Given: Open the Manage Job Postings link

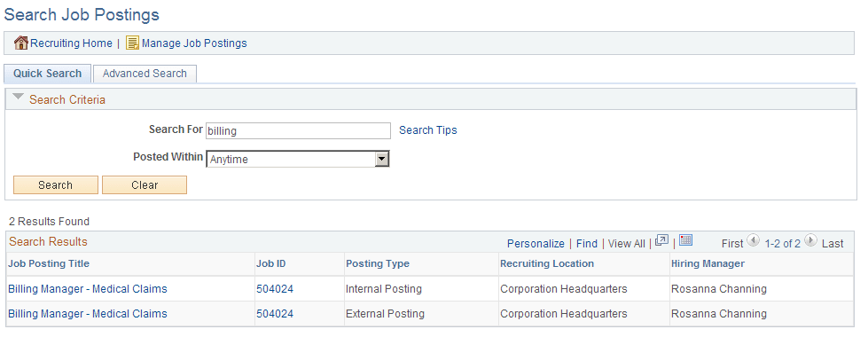Looking at the screenshot, I should point(194,43).
